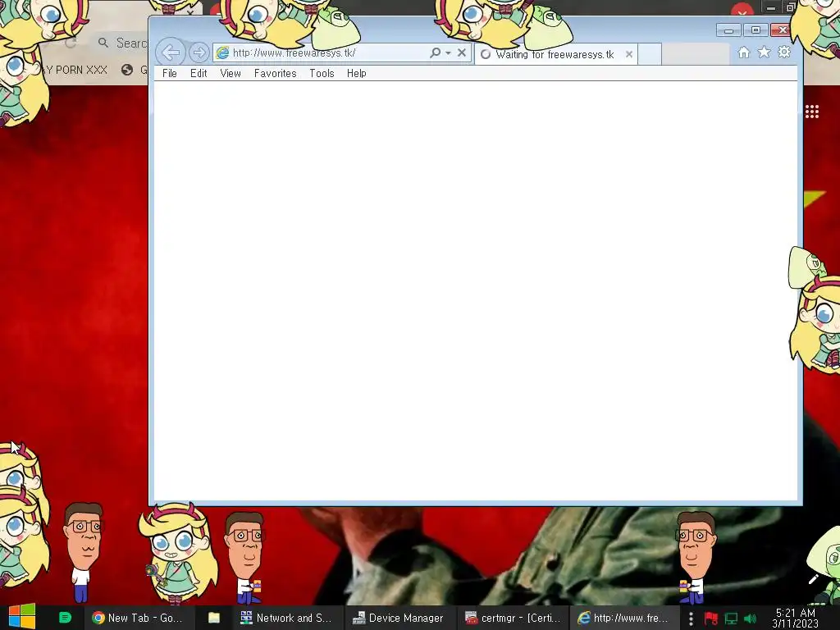This screenshot has width=840, height=630.
Task: Click the Chrome apps grid icon behind the window
Action: [811, 112]
